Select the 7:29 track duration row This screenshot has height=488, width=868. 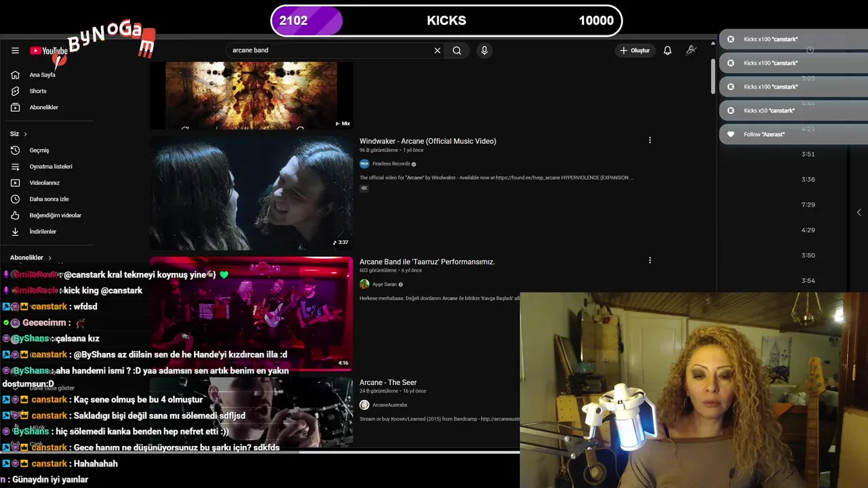(x=808, y=205)
